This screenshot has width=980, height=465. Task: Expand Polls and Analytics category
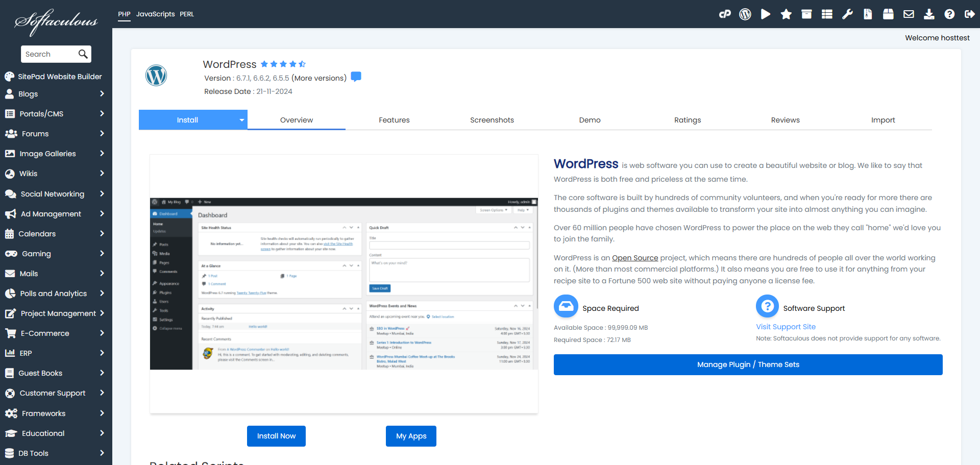[x=56, y=293]
